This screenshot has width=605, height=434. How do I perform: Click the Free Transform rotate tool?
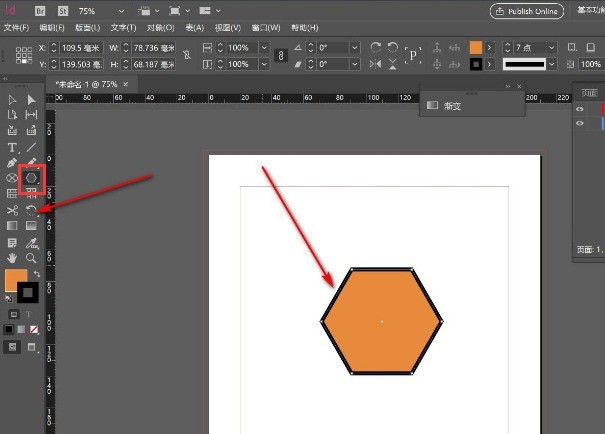click(x=31, y=210)
